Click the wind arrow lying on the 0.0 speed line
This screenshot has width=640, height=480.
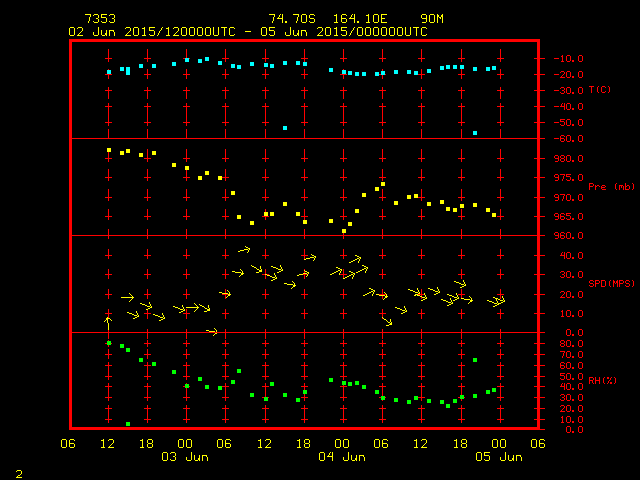pos(212,331)
